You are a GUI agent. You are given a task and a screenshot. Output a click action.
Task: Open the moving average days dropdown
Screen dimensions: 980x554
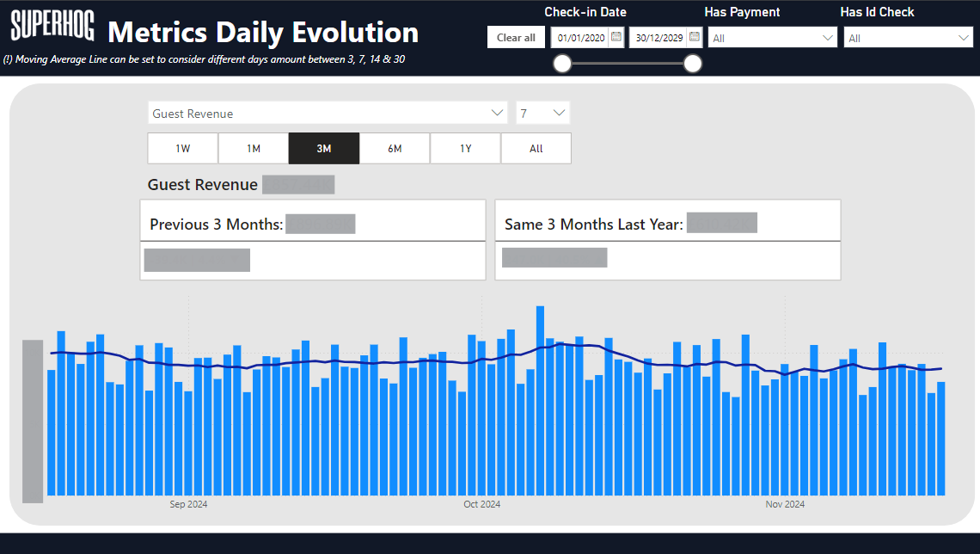click(x=542, y=114)
